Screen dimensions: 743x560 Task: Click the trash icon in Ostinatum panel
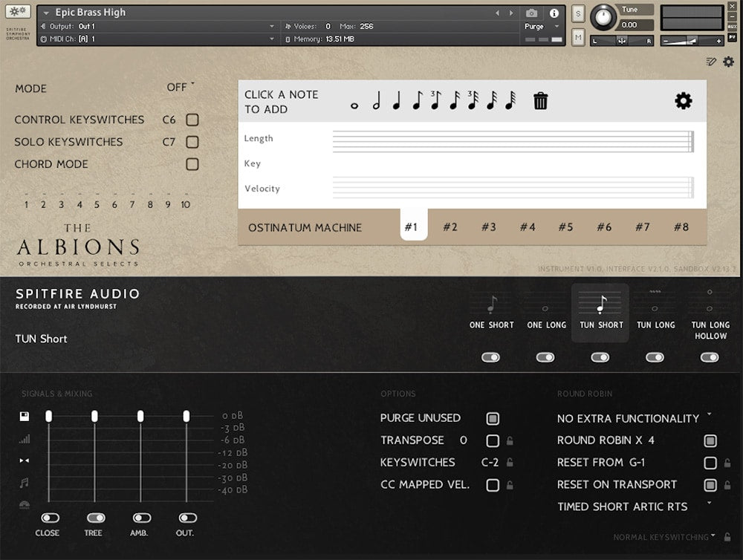(540, 101)
